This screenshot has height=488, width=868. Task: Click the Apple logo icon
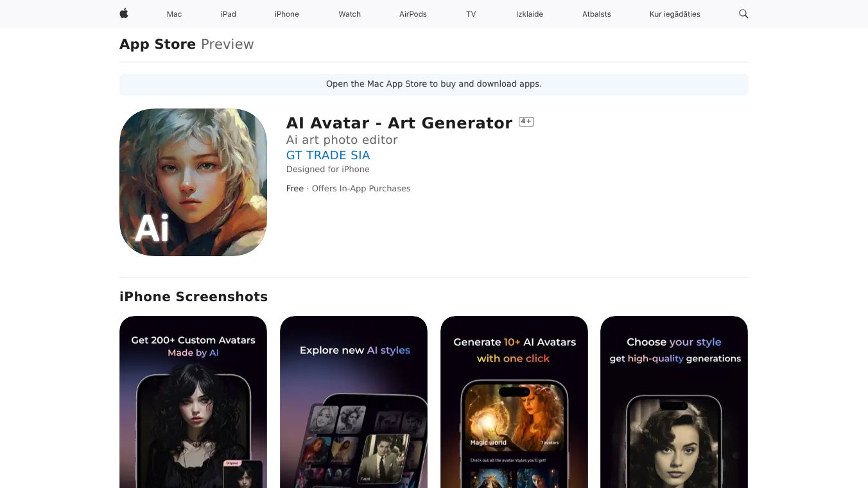click(124, 13)
